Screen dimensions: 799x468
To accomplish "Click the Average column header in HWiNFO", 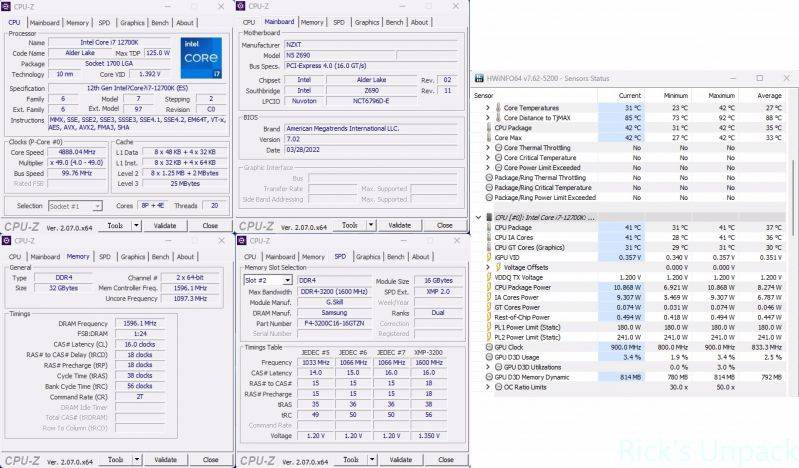I will point(769,95).
